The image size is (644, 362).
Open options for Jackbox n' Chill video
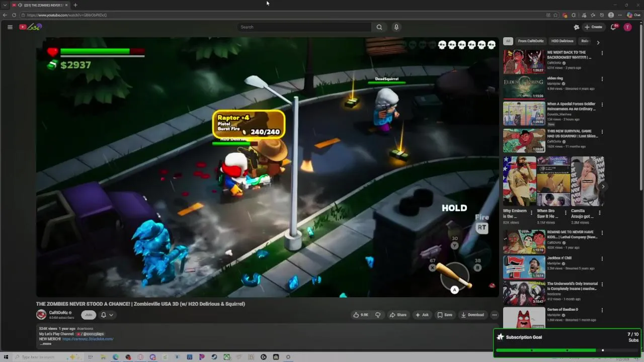[x=602, y=258]
